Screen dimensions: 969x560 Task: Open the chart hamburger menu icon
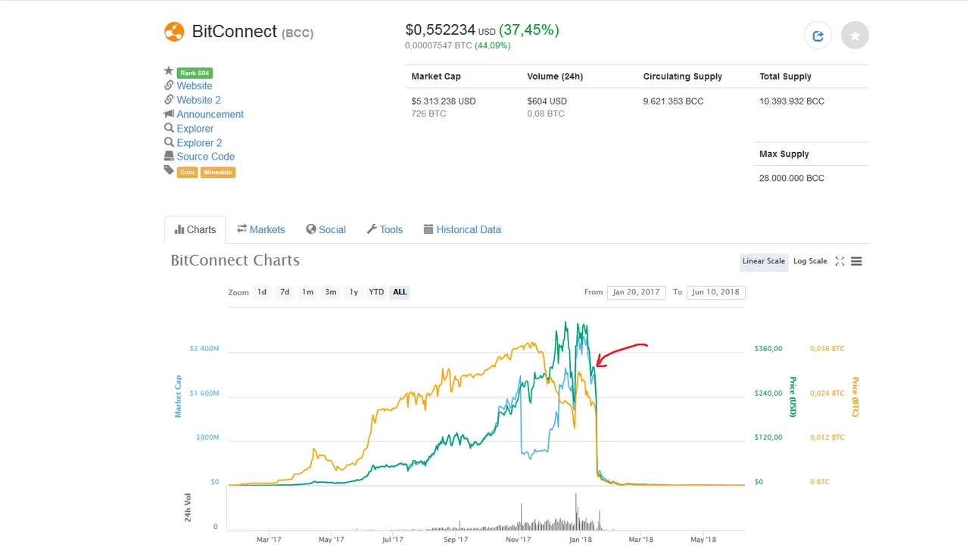[856, 261]
